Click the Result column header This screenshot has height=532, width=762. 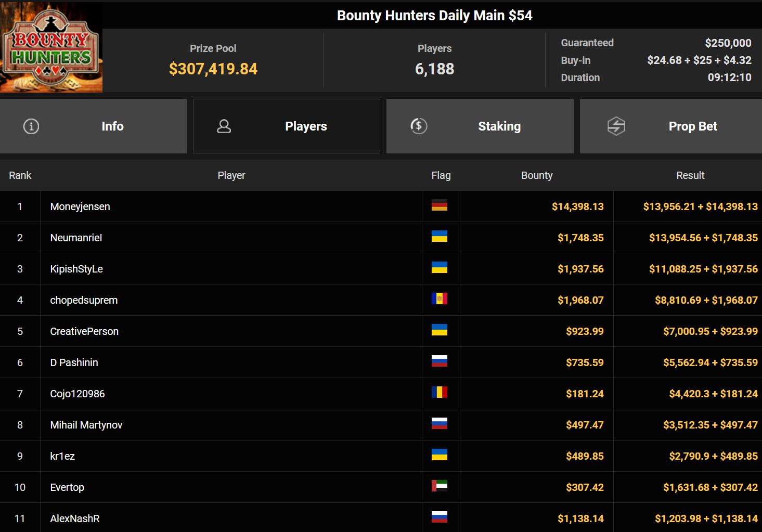[x=690, y=176]
